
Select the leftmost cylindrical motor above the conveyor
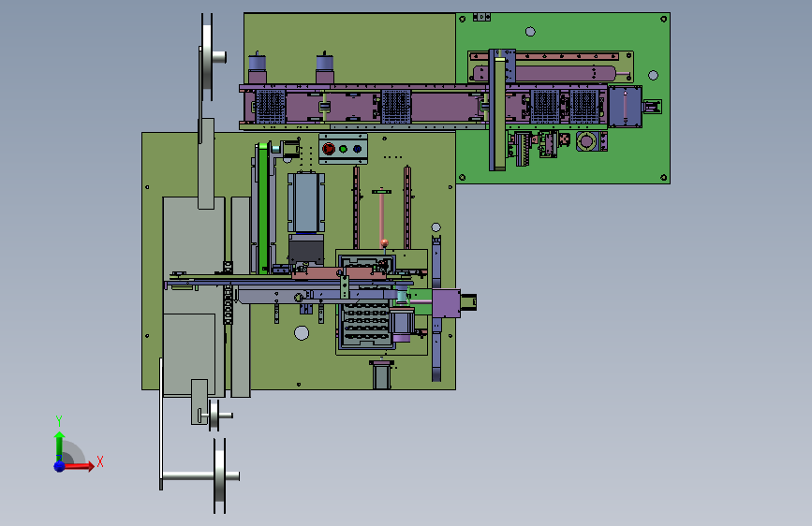pos(258,67)
